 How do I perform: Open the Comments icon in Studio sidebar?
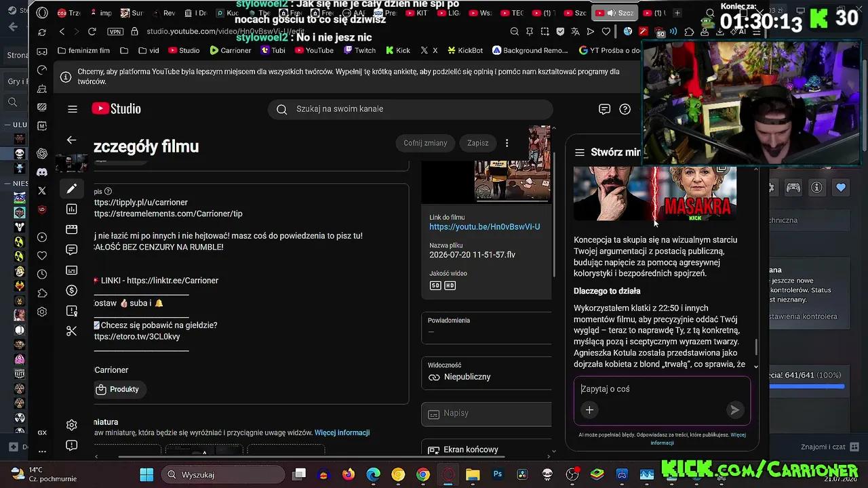tap(71, 249)
